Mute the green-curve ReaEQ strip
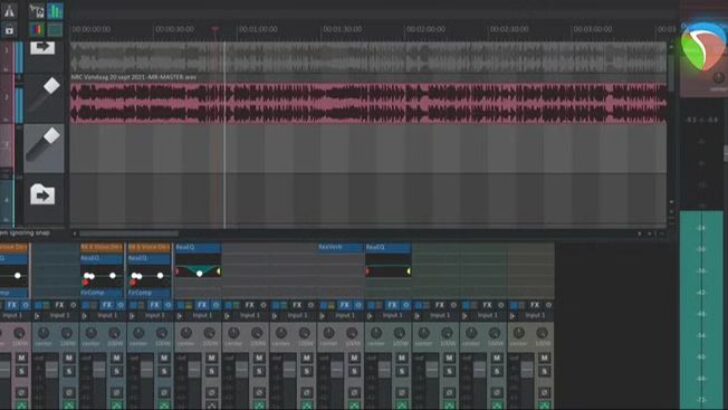The width and height of the screenshot is (728, 410). pos(211,358)
